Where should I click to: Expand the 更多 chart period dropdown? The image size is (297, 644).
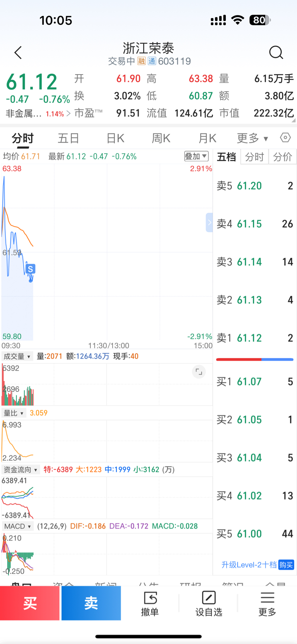click(x=253, y=138)
